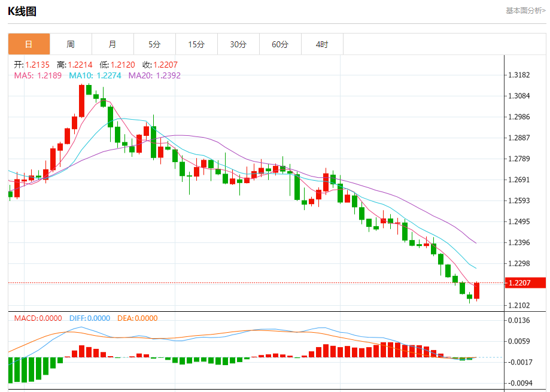Open the 15分 interval tab

(x=196, y=44)
